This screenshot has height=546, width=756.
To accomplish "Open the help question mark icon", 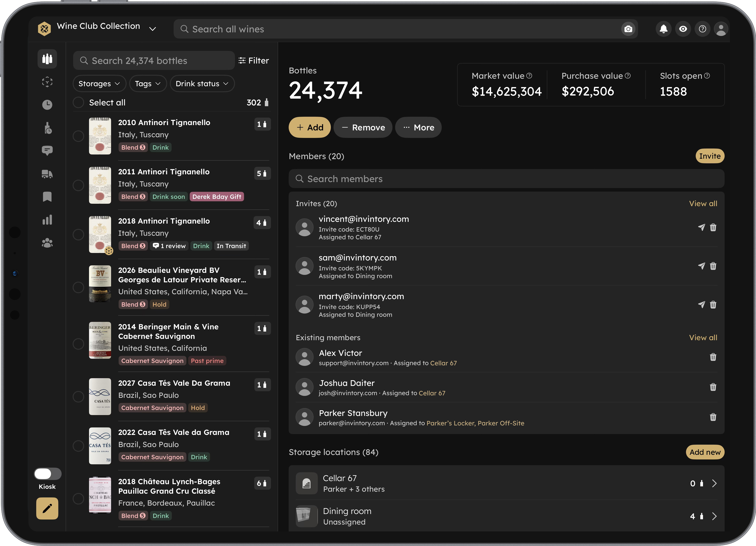I will [702, 29].
